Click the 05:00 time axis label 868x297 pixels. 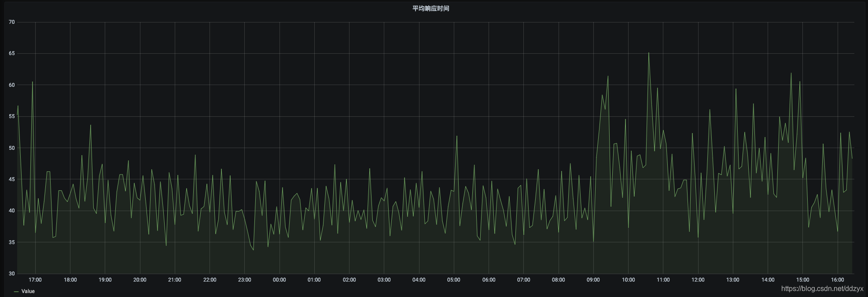click(x=454, y=280)
